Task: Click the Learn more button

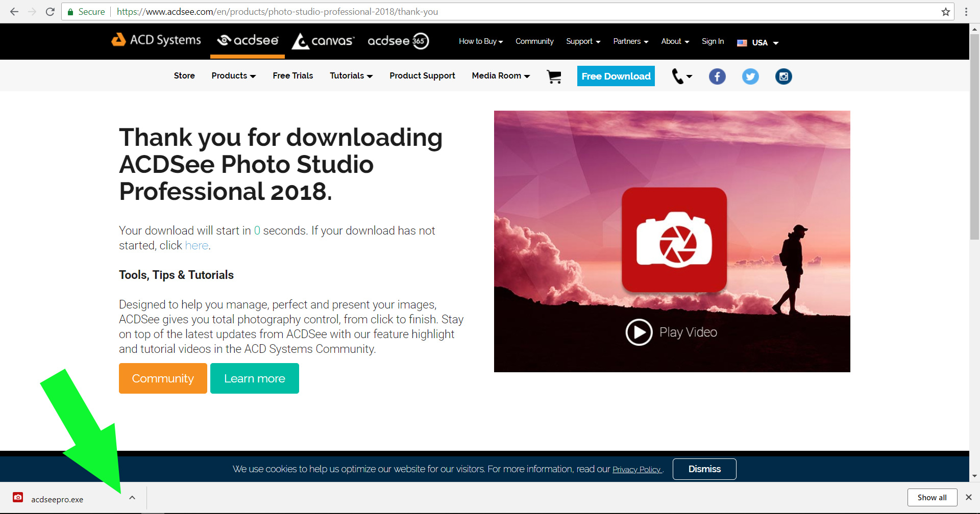Action: [x=255, y=378]
